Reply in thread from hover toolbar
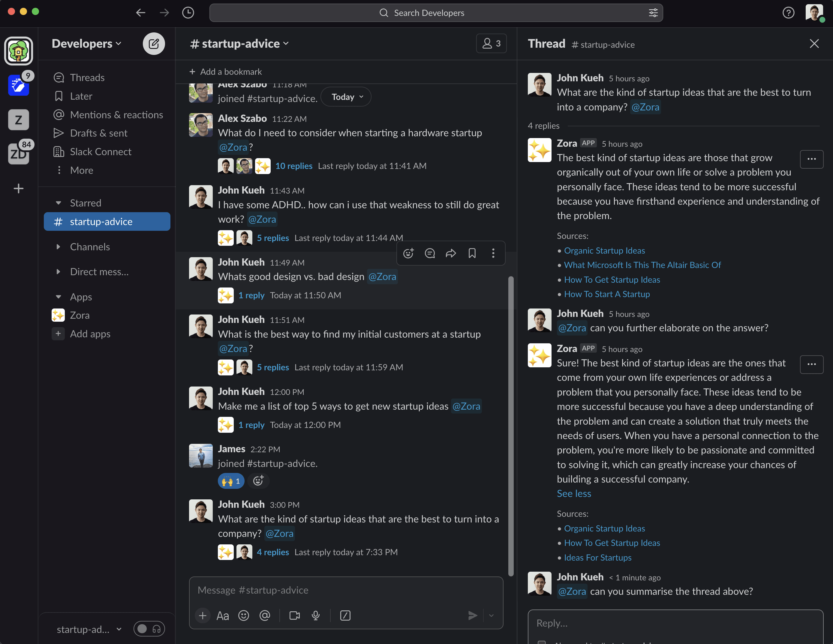833x644 pixels. click(x=430, y=253)
